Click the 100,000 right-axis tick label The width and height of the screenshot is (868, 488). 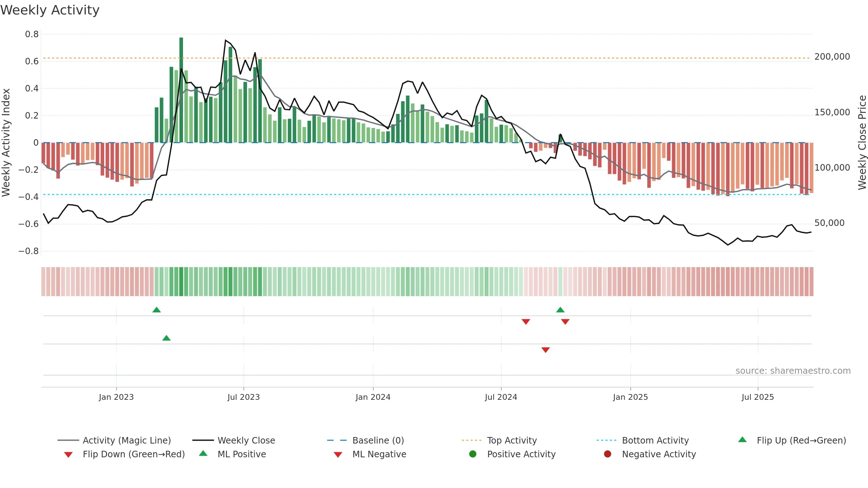click(x=832, y=168)
